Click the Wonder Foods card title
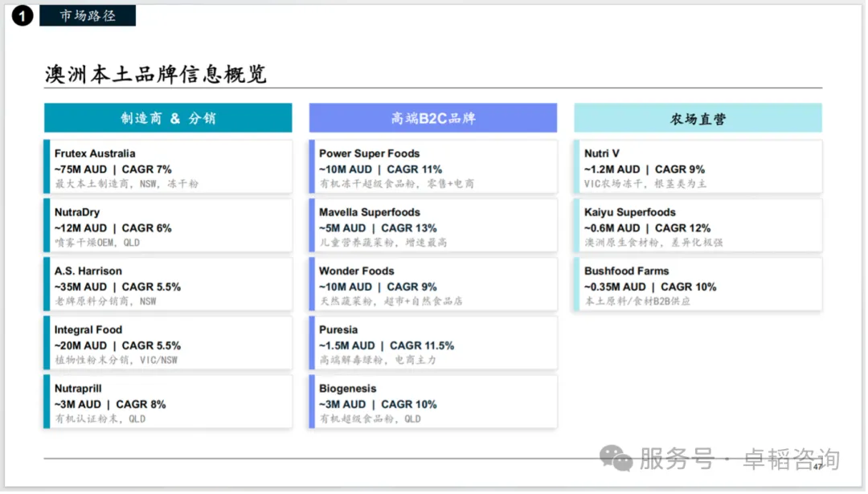868x494 pixels. tap(357, 271)
